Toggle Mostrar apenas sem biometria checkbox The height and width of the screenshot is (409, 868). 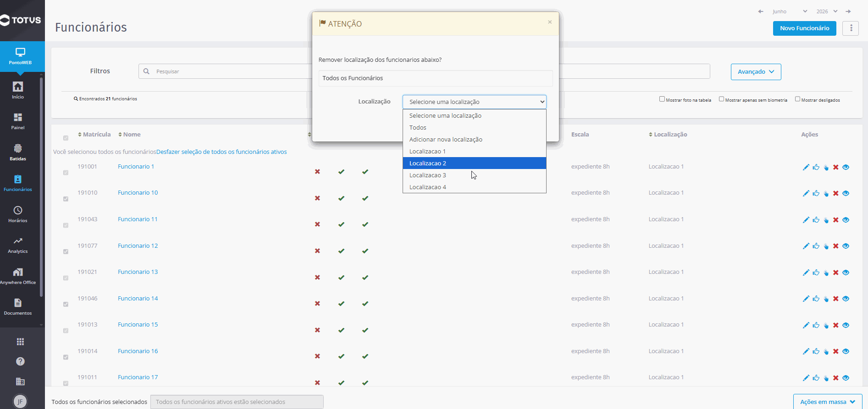click(x=721, y=99)
